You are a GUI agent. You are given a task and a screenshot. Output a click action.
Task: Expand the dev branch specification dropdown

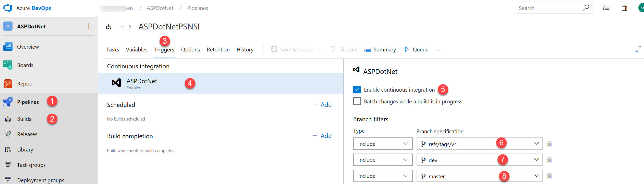pyautogui.click(x=537, y=160)
